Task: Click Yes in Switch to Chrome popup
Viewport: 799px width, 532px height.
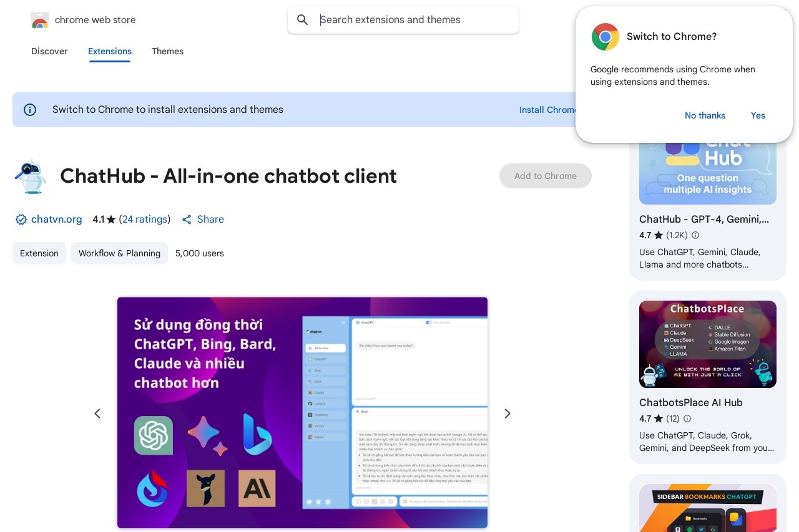Action: pyautogui.click(x=758, y=115)
